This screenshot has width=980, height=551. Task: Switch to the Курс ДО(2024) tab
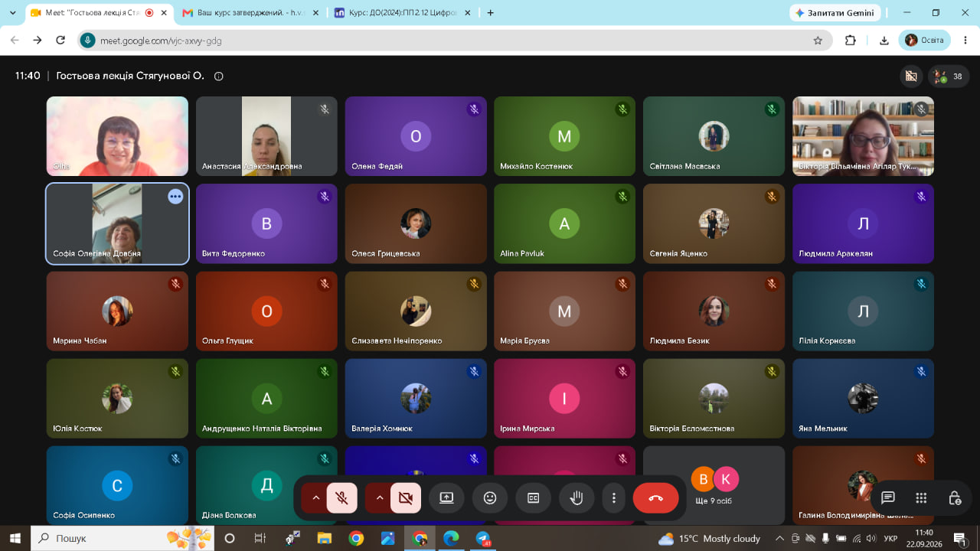(x=403, y=13)
